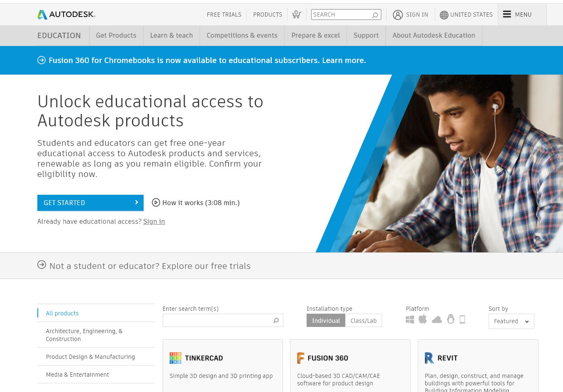
Task: Open the Sort by Featured dropdown
Action: point(511,321)
